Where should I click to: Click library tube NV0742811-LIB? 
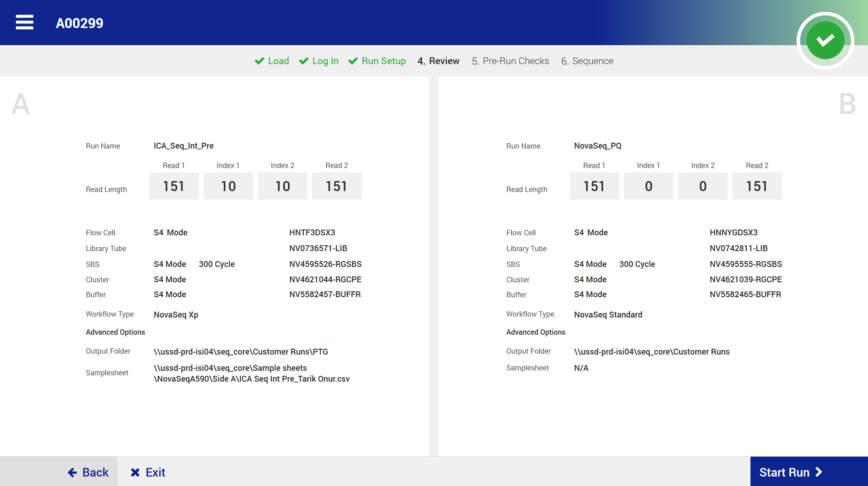point(739,248)
